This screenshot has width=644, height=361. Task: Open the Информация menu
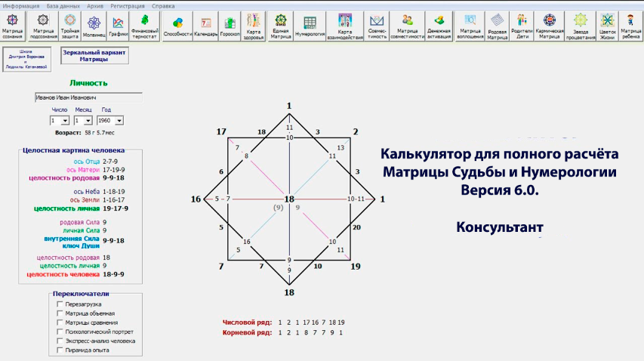point(21,6)
